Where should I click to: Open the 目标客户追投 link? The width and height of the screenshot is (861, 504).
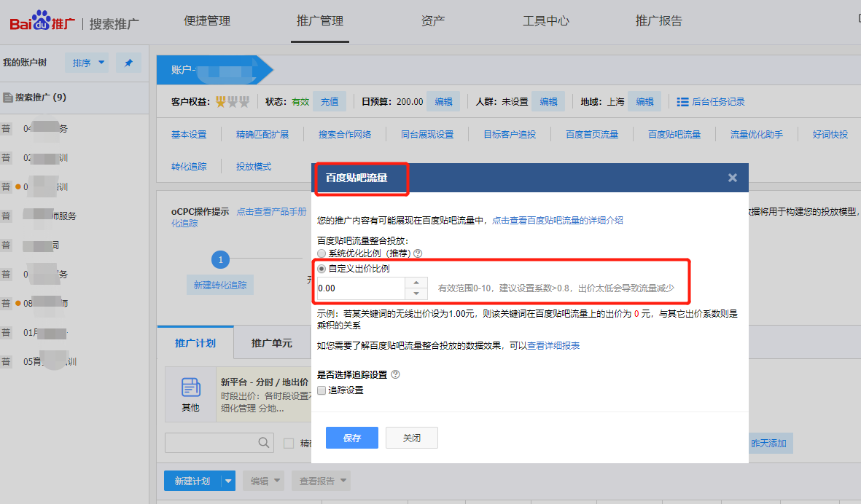pyautogui.click(x=510, y=134)
